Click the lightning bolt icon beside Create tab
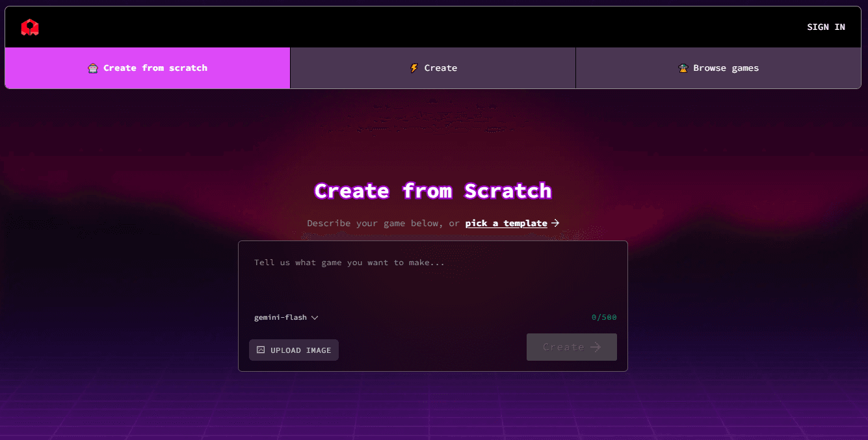This screenshot has height=440, width=868. 414,68
